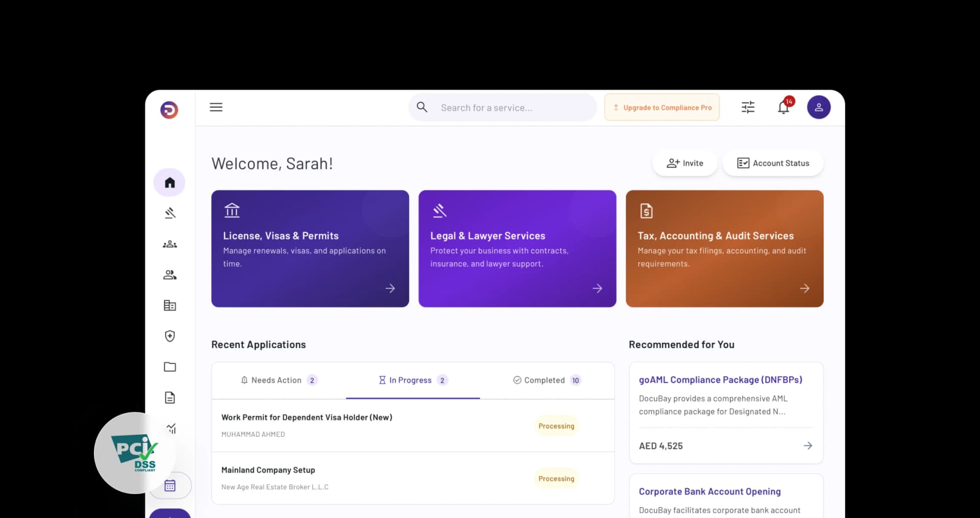Click the Invite button
The height and width of the screenshot is (518, 980).
[685, 163]
